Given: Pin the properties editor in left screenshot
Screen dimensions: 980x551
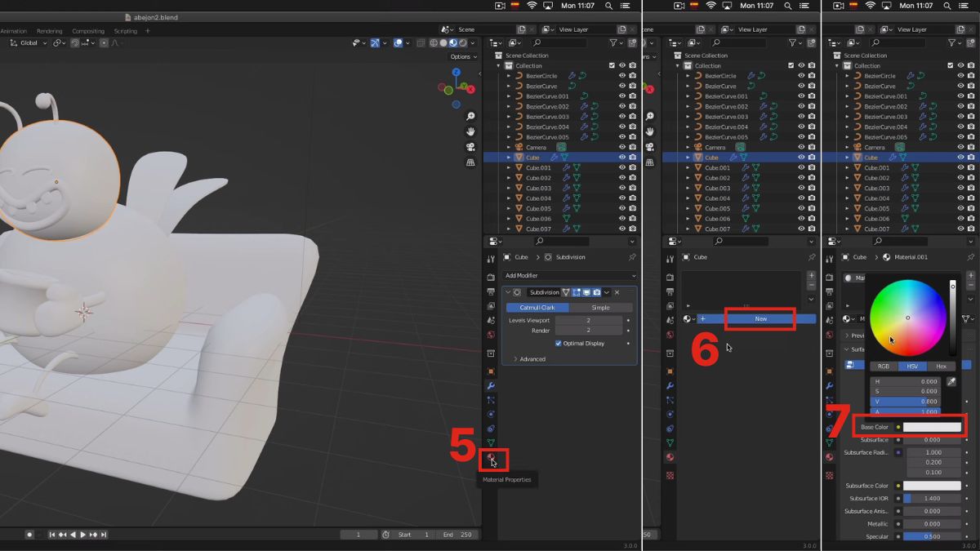Looking at the screenshot, I should (x=632, y=257).
